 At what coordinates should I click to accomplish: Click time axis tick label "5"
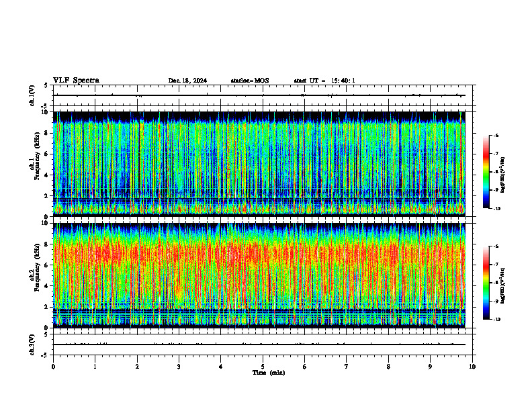[263, 367]
